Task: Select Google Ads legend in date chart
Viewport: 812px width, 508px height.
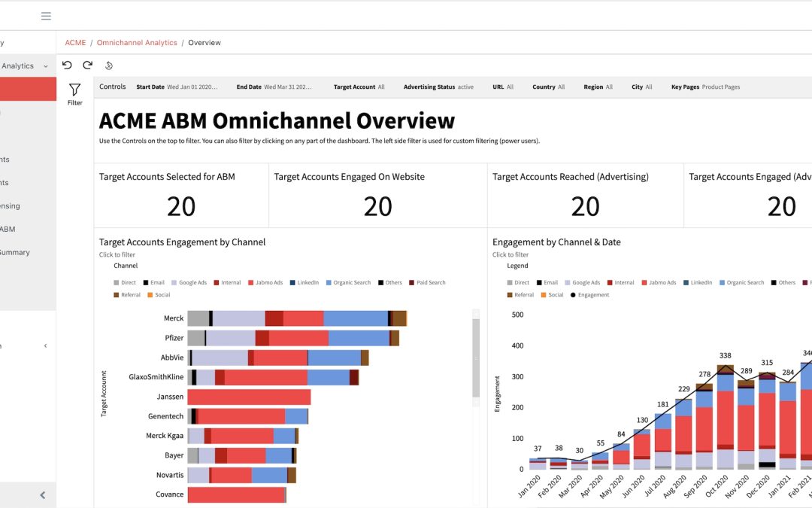Action: [x=583, y=282]
